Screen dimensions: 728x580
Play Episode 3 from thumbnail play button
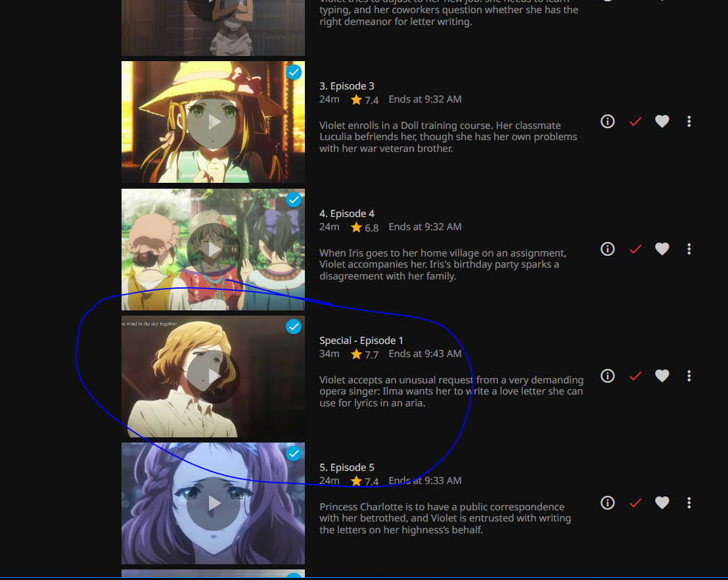pyautogui.click(x=213, y=122)
